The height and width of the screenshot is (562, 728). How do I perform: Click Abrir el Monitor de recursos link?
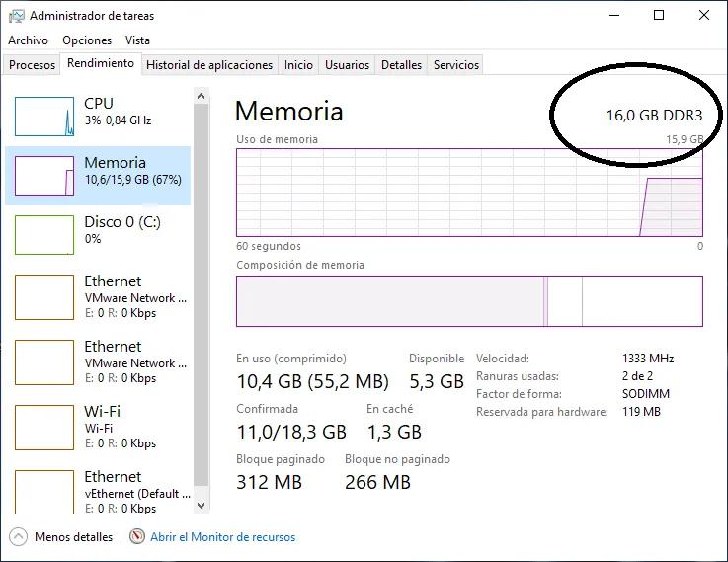[x=222, y=537]
